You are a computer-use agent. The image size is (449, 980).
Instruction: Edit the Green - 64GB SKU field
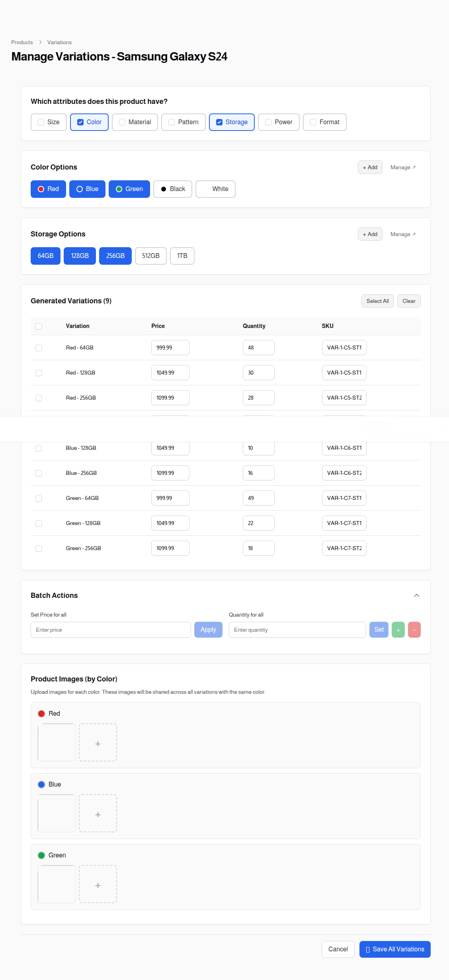coord(344,498)
